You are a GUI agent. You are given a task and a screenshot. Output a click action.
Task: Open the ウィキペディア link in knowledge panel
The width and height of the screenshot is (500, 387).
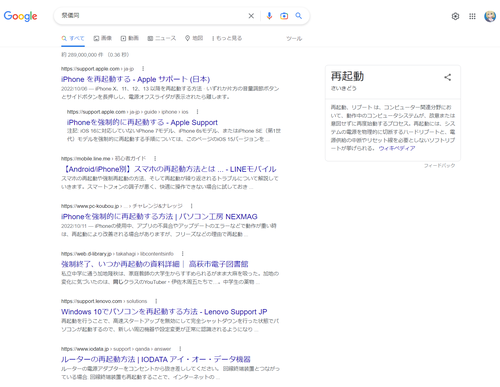pos(397,148)
